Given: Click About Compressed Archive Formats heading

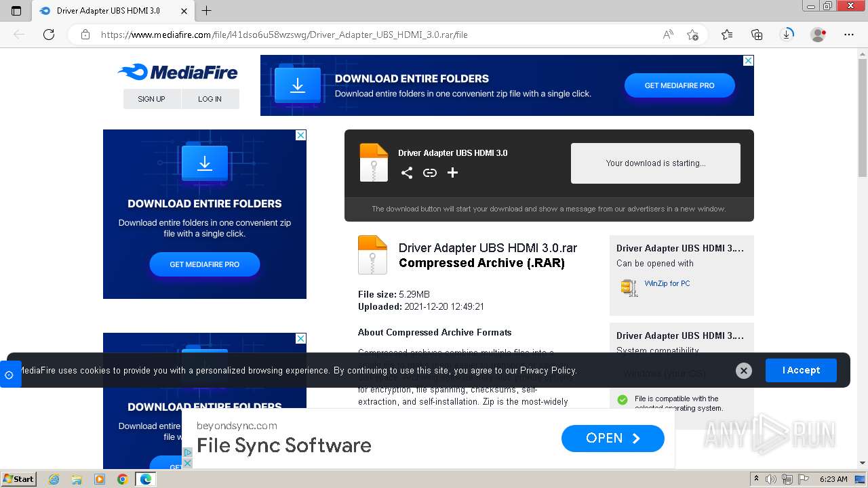Looking at the screenshot, I should point(435,332).
